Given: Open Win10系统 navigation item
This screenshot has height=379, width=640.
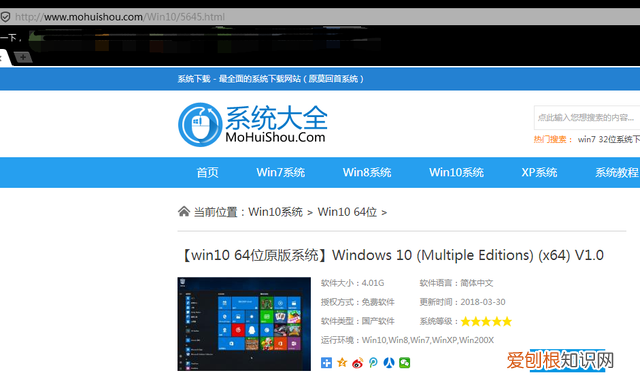Looking at the screenshot, I should (x=456, y=173).
